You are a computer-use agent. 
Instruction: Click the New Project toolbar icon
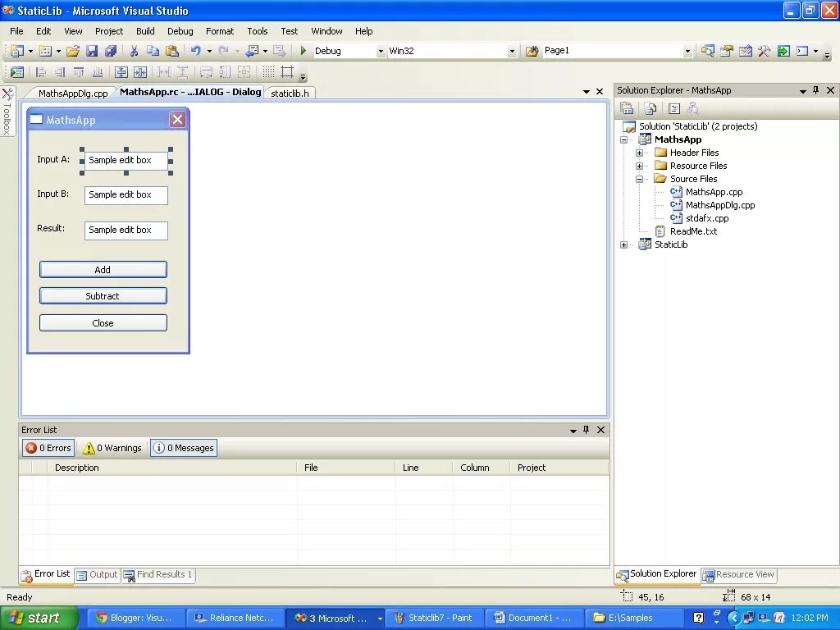(17, 51)
